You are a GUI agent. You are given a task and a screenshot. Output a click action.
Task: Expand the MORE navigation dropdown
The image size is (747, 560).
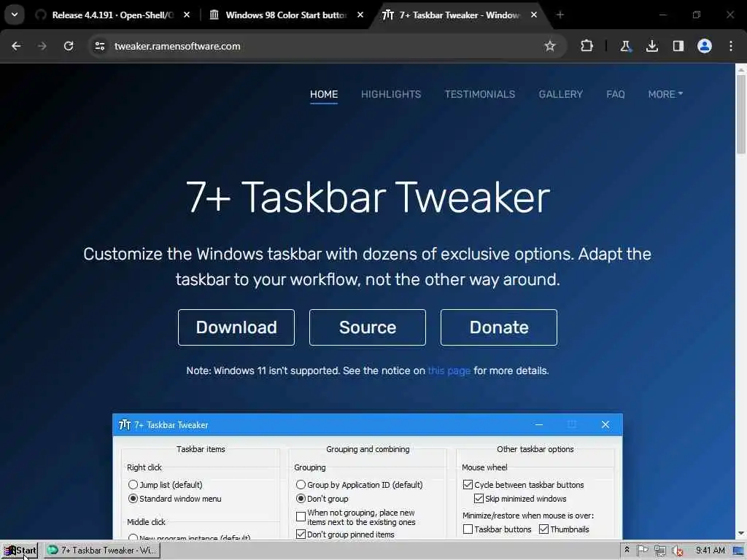coord(665,94)
